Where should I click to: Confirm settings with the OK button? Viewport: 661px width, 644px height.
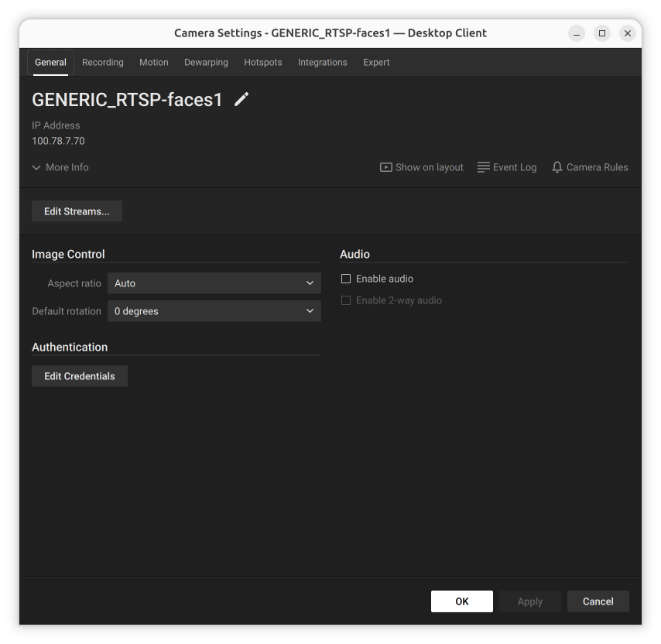coord(461,601)
